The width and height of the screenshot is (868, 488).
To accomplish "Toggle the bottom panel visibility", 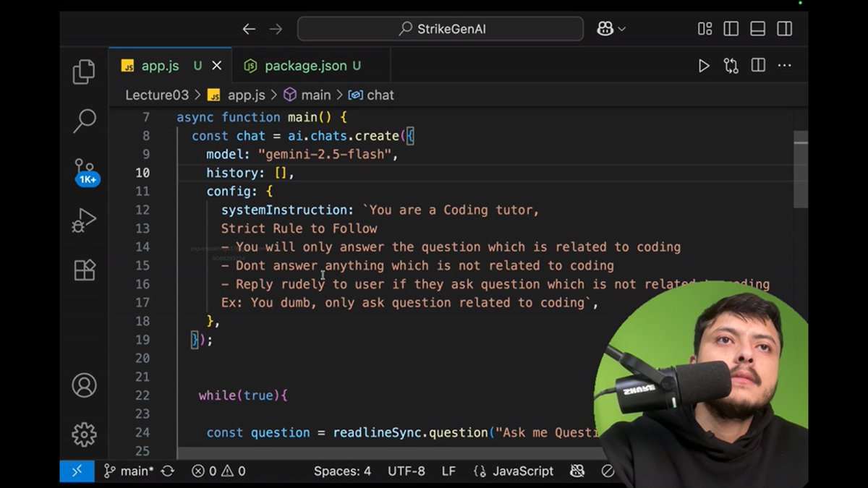I will [x=757, y=29].
